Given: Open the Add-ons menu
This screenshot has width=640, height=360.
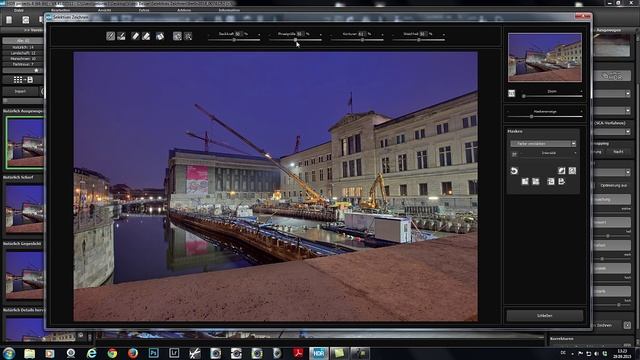Looking at the screenshot, I should coord(184,10).
